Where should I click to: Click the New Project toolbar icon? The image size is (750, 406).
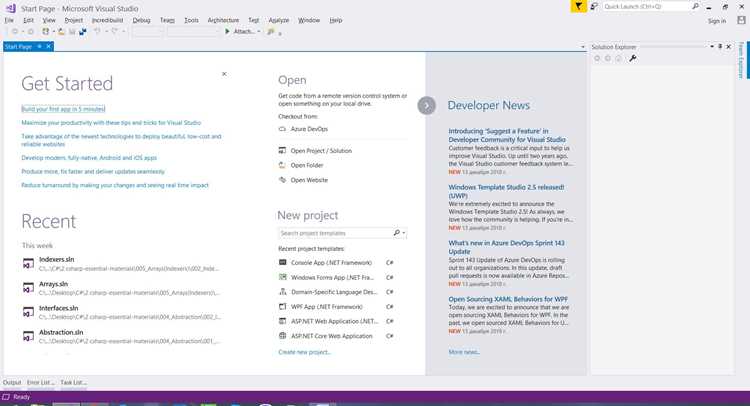tap(45, 32)
